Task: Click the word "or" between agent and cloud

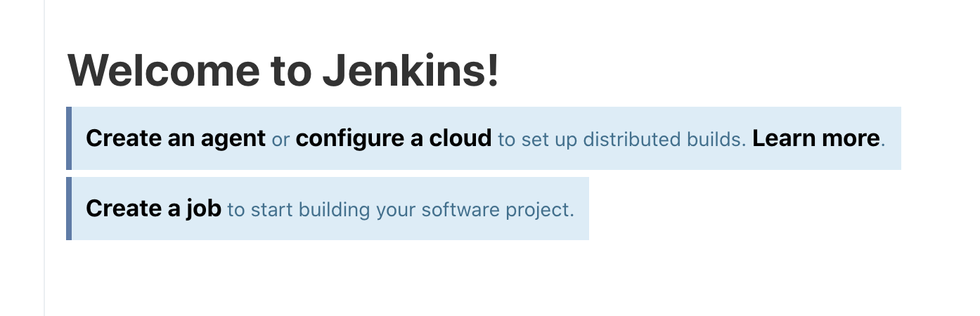Action: (x=281, y=140)
